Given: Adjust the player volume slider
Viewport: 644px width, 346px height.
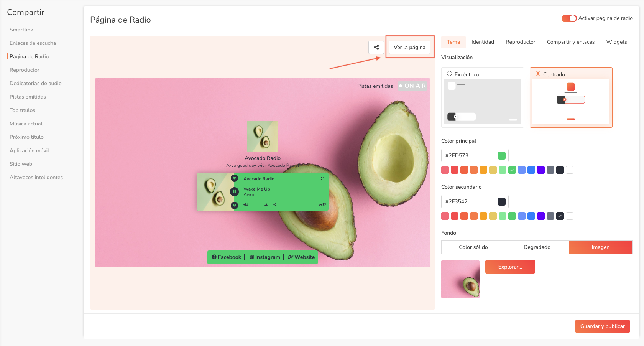Looking at the screenshot, I should (255, 205).
